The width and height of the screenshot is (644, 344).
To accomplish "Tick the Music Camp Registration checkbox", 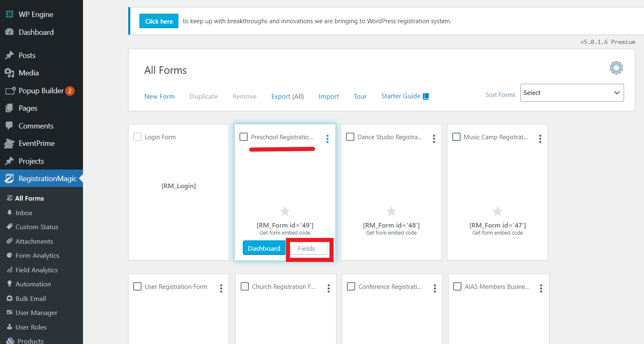I will point(456,137).
